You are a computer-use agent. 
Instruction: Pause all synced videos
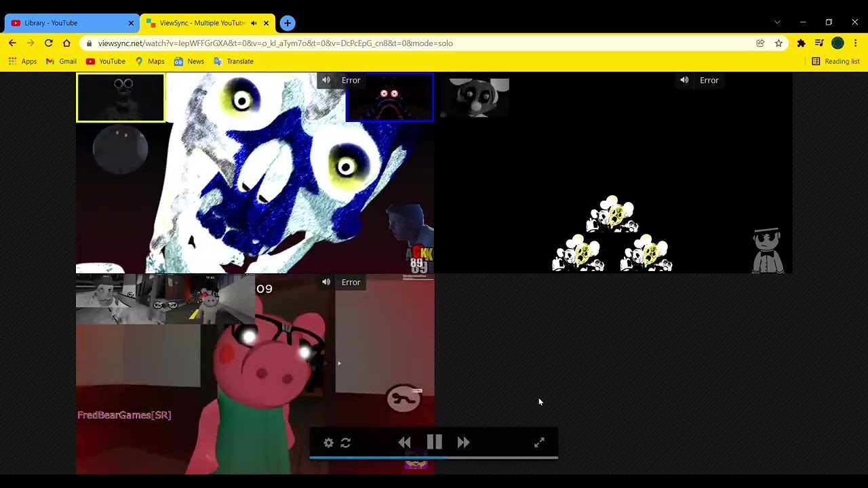[435, 443]
